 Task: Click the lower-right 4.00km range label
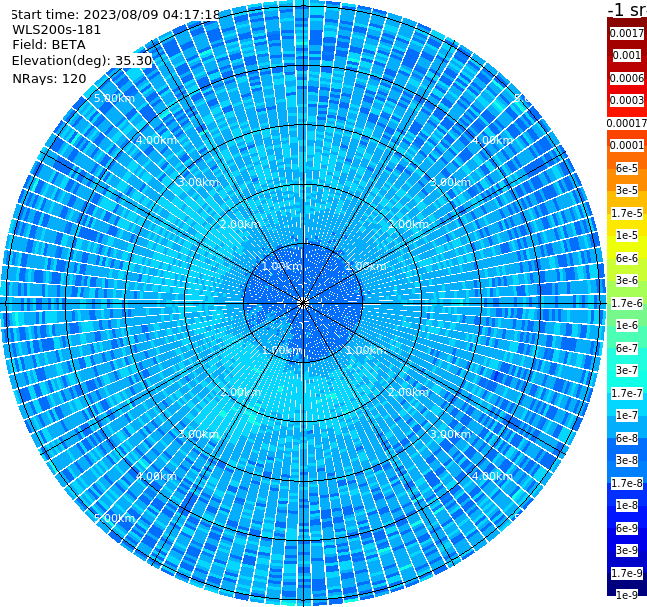[492, 476]
